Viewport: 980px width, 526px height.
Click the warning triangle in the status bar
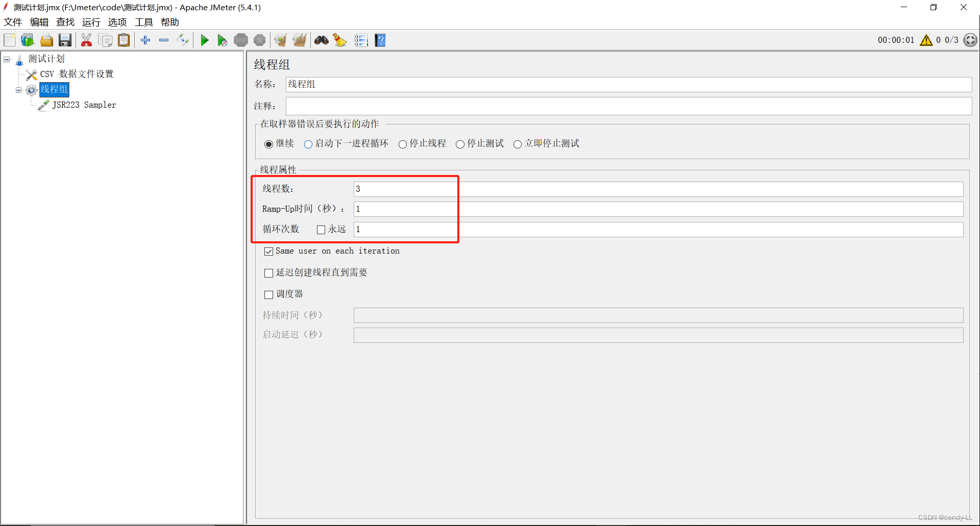tap(926, 40)
